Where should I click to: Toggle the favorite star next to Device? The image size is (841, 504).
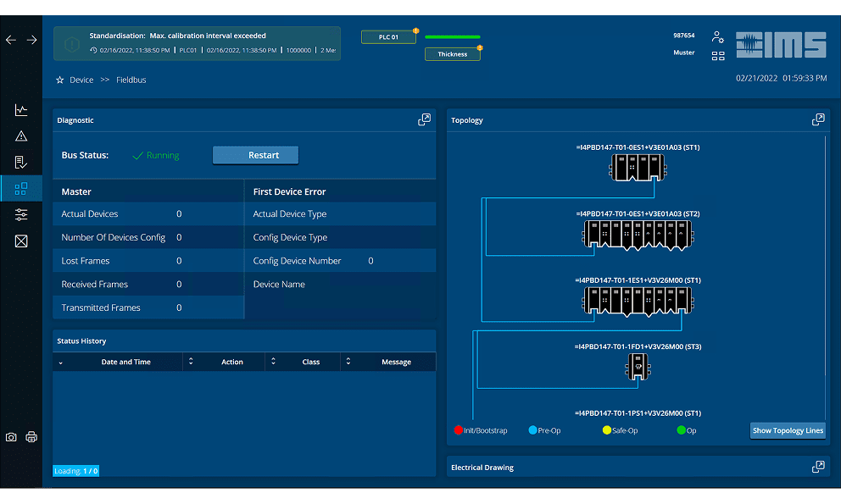59,80
